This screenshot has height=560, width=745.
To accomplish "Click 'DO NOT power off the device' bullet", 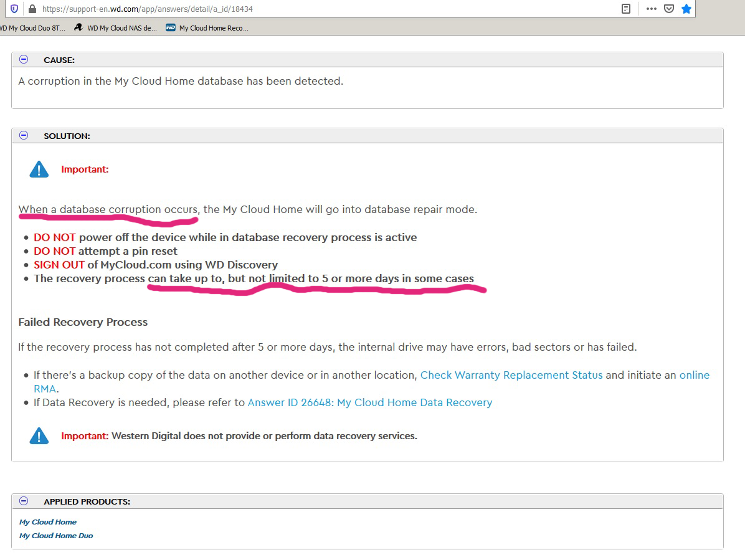I will 225,237.
